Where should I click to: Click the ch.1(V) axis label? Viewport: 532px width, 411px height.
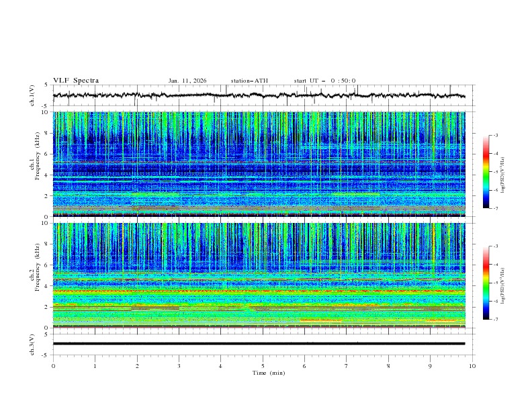point(32,95)
